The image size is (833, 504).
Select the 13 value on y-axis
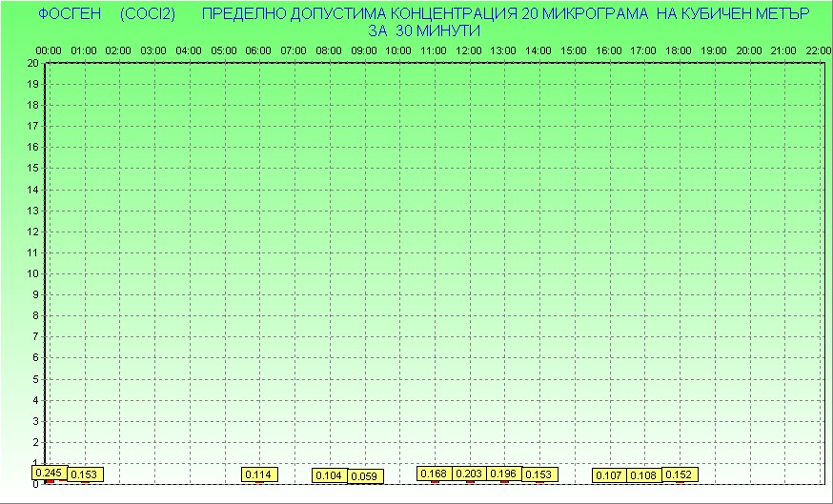tap(33, 211)
